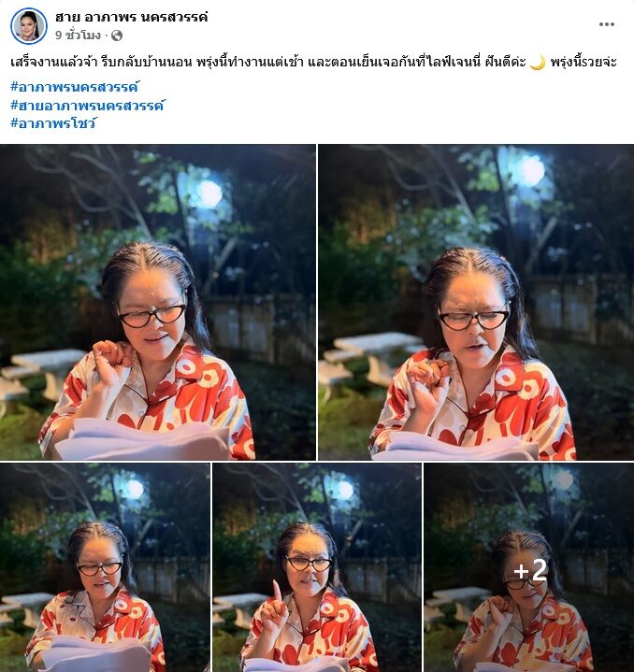Open the bottom-left photo thumbnail
The image size is (634, 672).
point(105,567)
